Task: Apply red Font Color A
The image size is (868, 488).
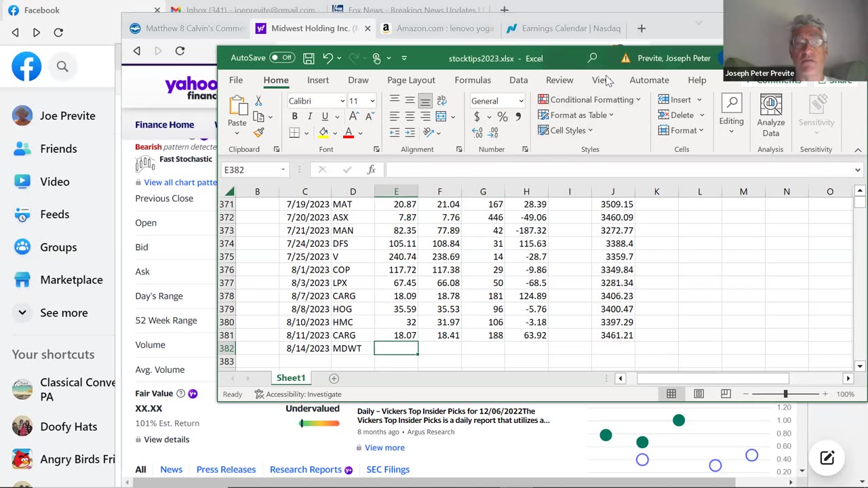Action: coord(349,133)
